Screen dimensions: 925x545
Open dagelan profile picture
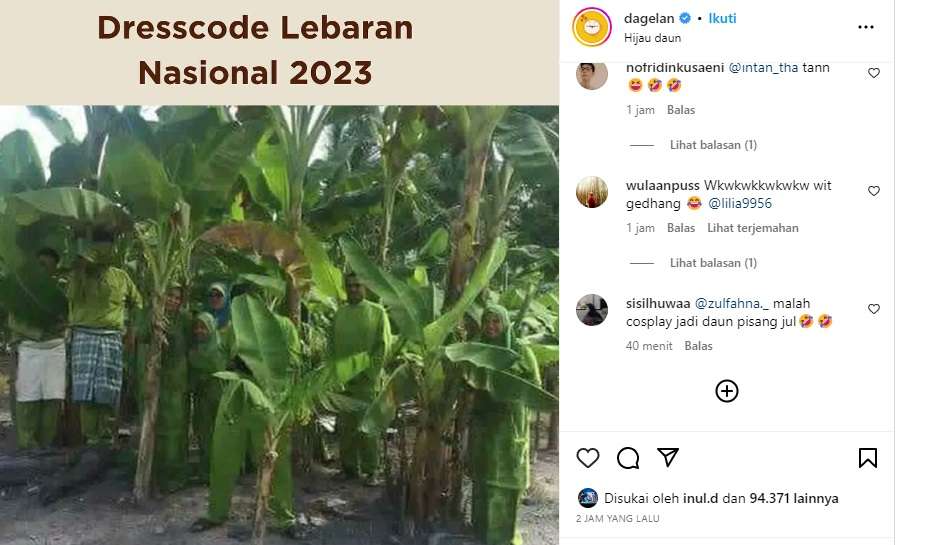click(592, 27)
